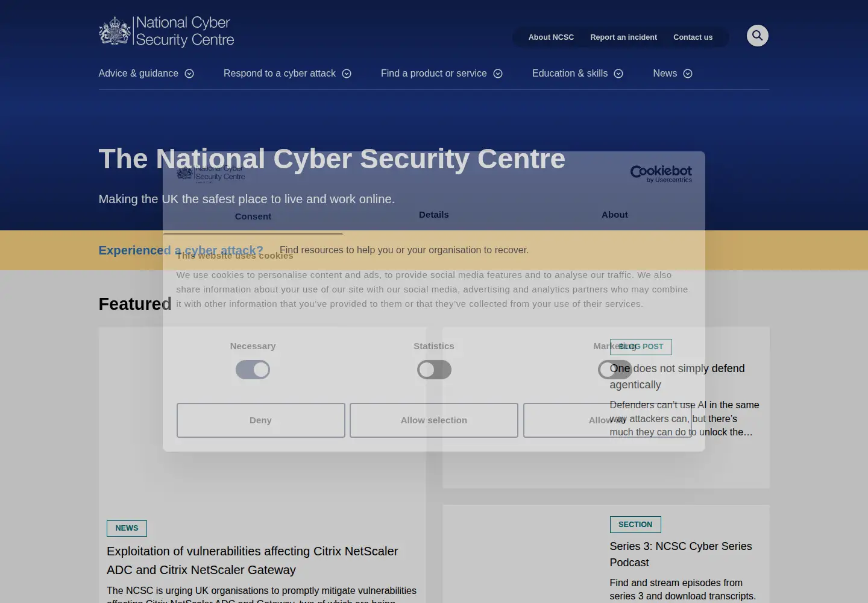Open the Contact us link

(693, 37)
